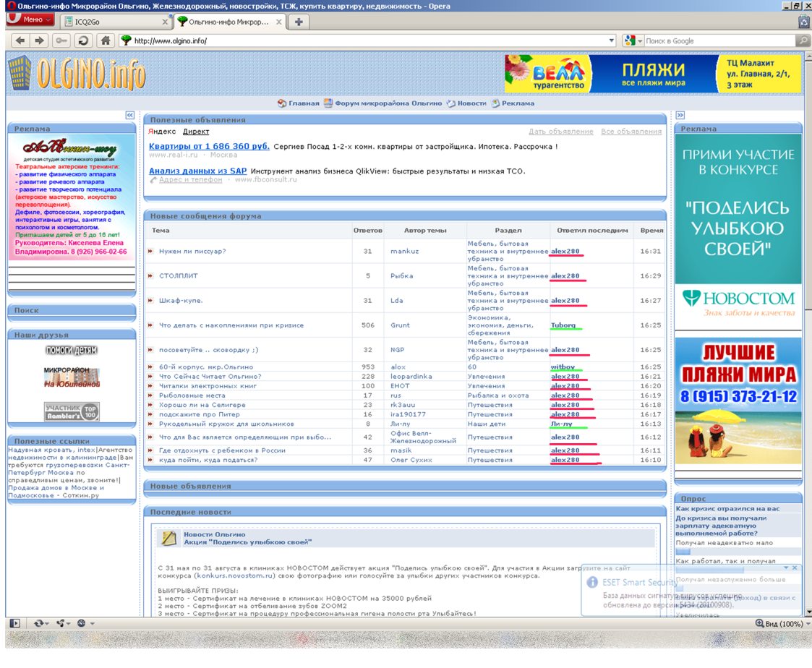
Task: Open topic Хорошо ли на Селигере
Action: pos(202,405)
